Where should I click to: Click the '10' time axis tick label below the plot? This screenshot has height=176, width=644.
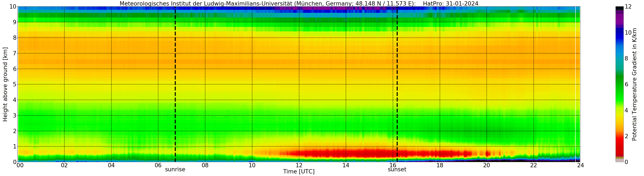point(252,165)
